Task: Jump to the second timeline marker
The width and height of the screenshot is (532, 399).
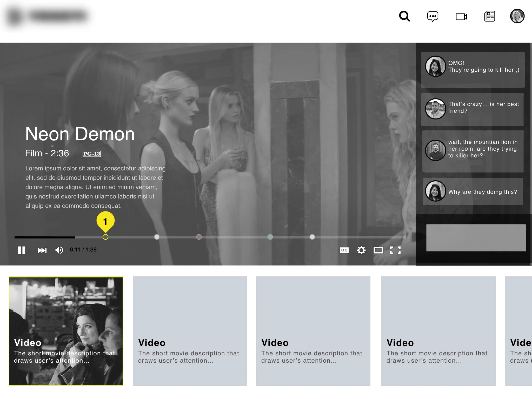Action: coord(157,237)
